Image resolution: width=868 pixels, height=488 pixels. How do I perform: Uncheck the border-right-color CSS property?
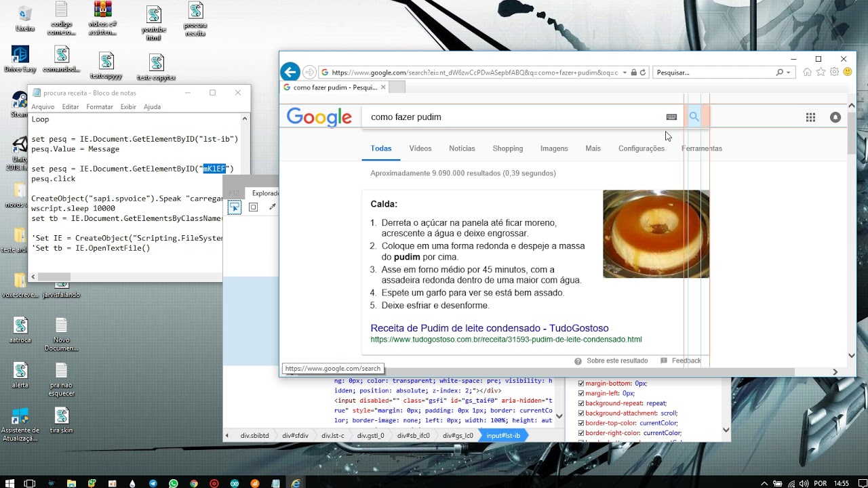coord(580,432)
